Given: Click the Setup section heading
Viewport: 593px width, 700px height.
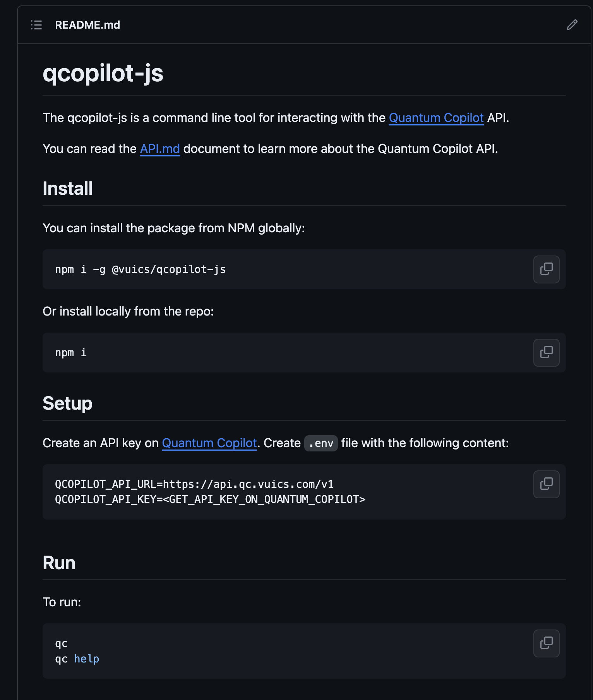Looking at the screenshot, I should [67, 403].
